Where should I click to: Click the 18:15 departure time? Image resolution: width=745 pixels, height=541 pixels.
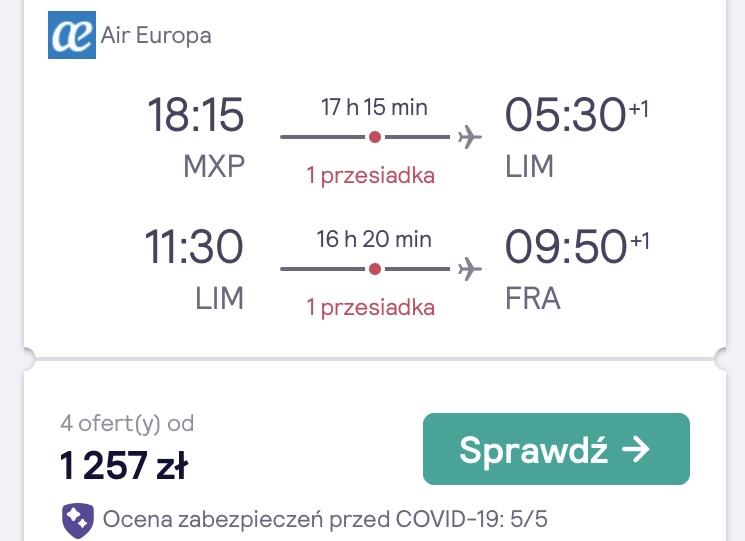point(196,114)
